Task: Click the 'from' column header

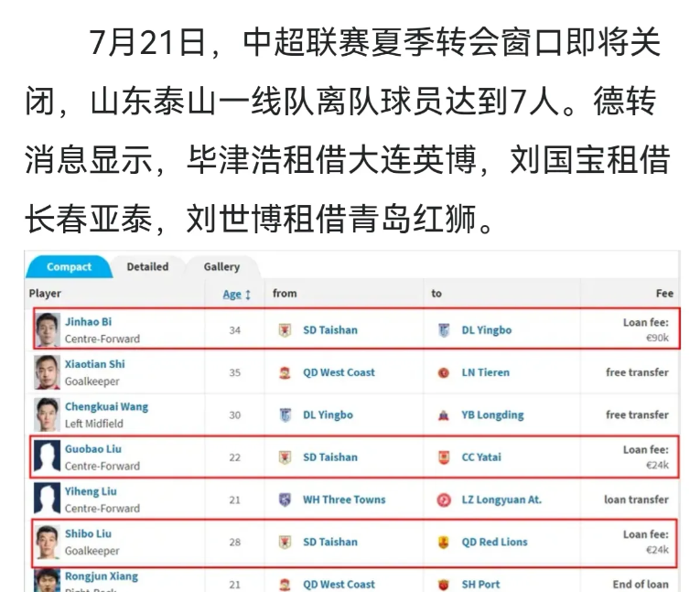Action: click(x=285, y=294)
